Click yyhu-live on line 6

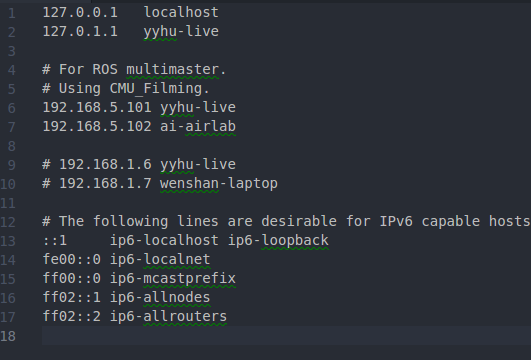pos(198,108)
